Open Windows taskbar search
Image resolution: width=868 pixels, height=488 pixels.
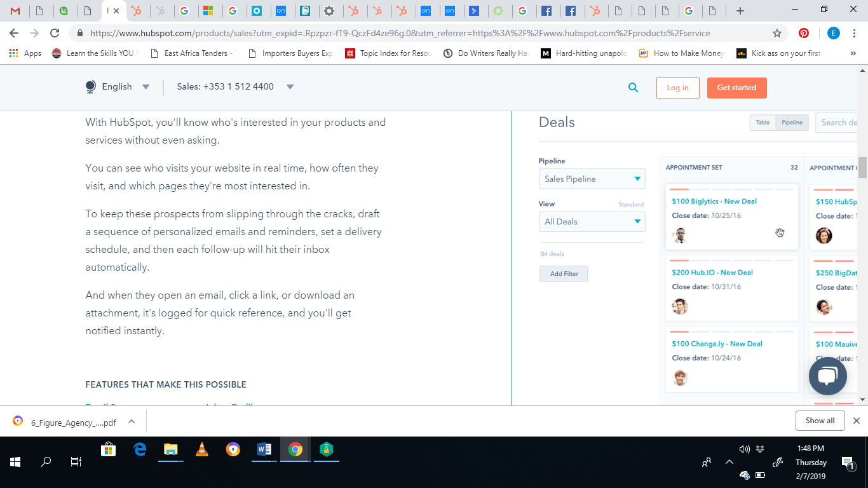(x=46, y=462)
